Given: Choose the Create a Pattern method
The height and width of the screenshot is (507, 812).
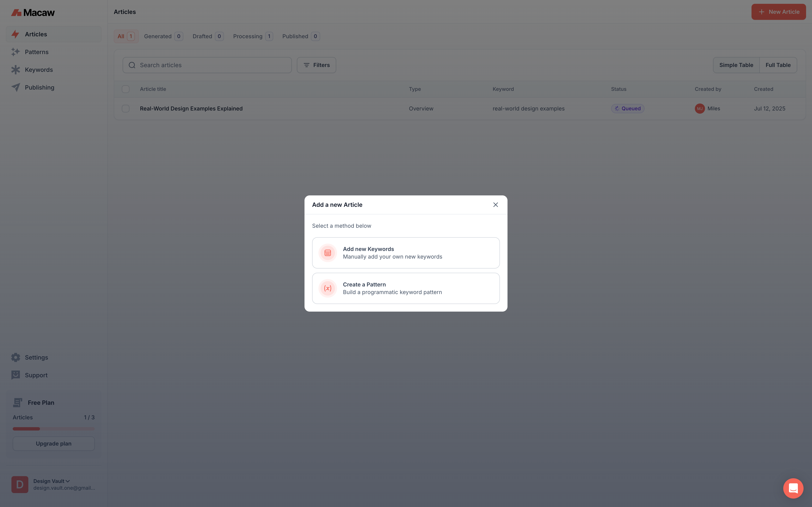Looking at the screenshot, I should 406,288.
